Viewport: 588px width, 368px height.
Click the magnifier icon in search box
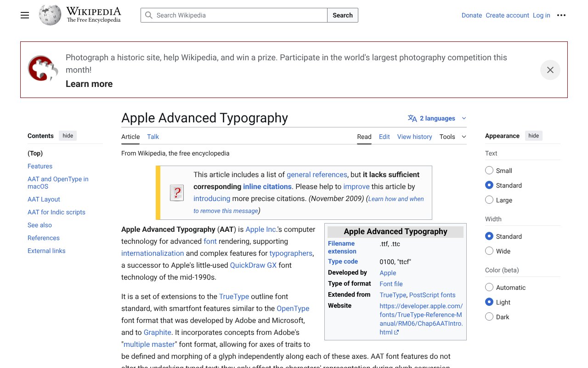click(x=148, y=15)
